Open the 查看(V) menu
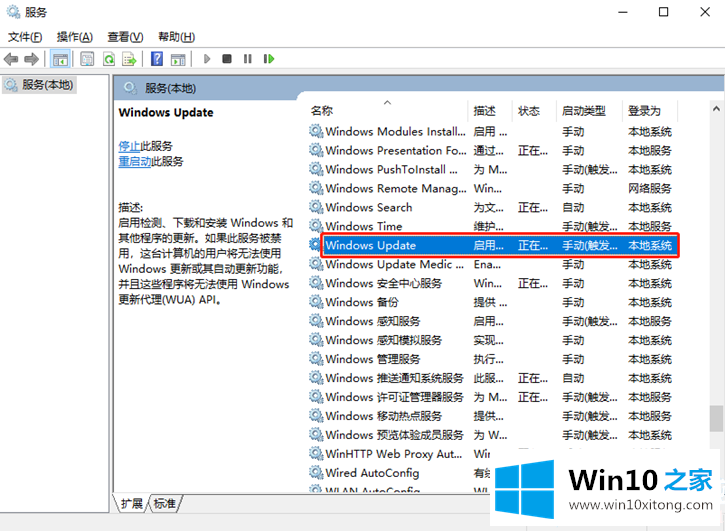The width and height of the screenshot is (725, 531). [125, 37]
